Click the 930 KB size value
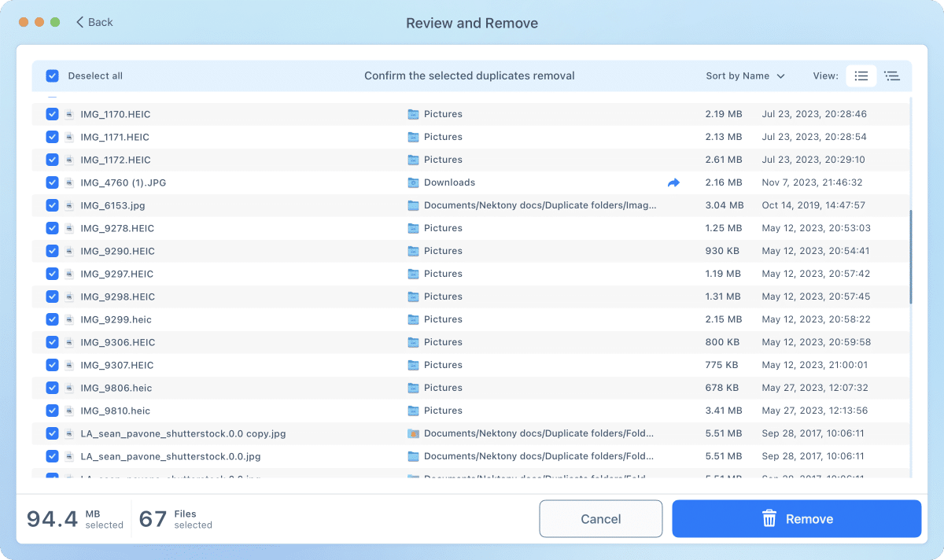 721,251
